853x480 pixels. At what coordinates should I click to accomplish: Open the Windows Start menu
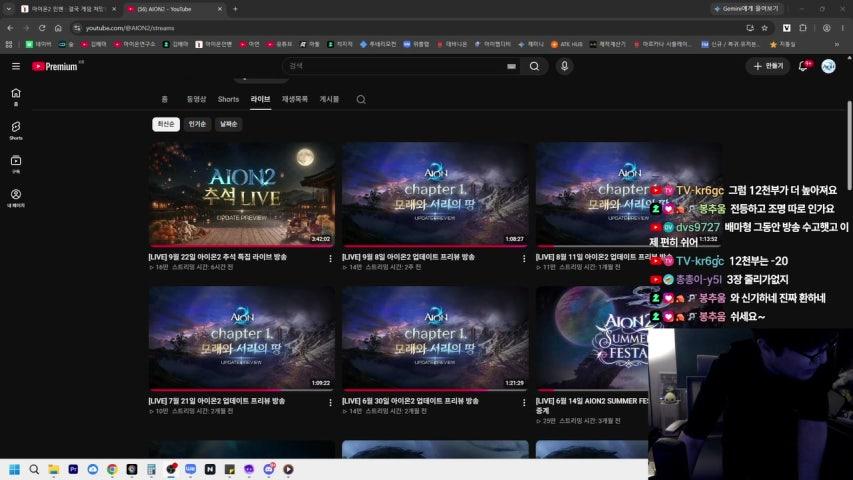tap(15, 469)
